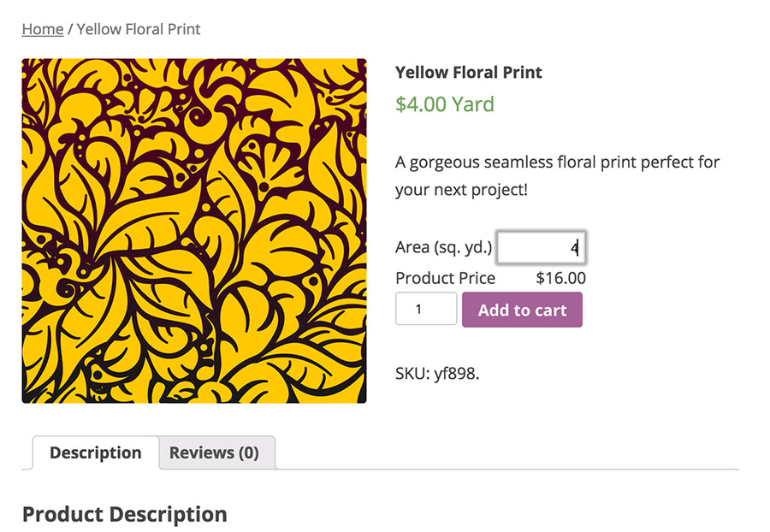Click the $16.00 calculated price
This screenshot has width=770, height=532.
pos(560,278)
